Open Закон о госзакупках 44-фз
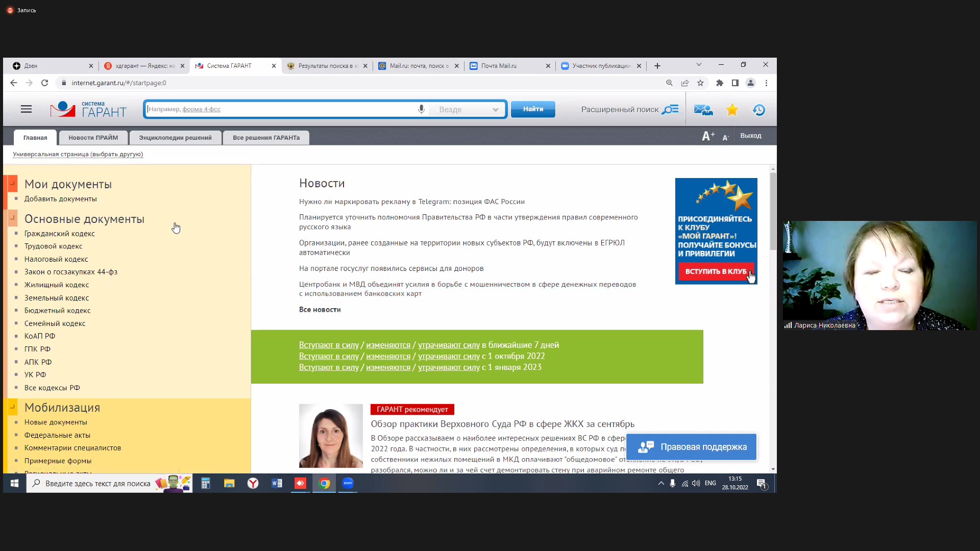Screen dimensions: 980x551 tap(71, 272)
